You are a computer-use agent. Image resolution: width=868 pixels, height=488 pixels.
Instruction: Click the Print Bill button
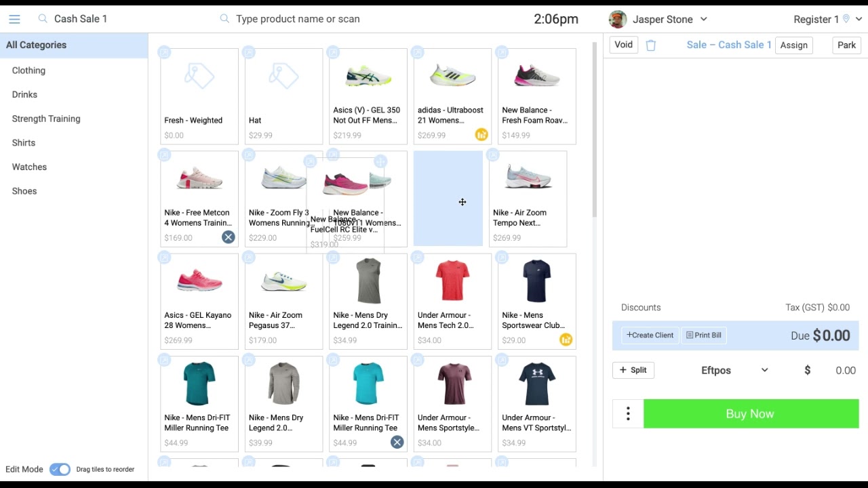704,335
